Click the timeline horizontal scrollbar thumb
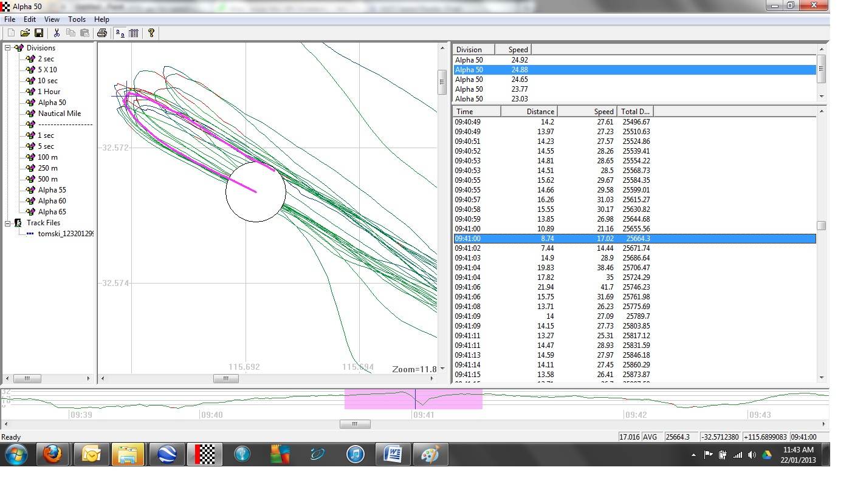Screen dimensions: 852x504 click(x=355, y=424)
